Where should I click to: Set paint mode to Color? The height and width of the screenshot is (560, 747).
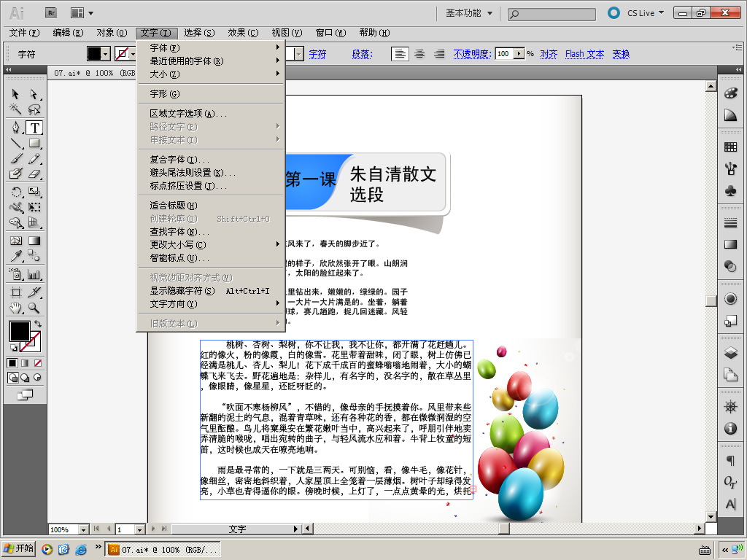(12, 363)
